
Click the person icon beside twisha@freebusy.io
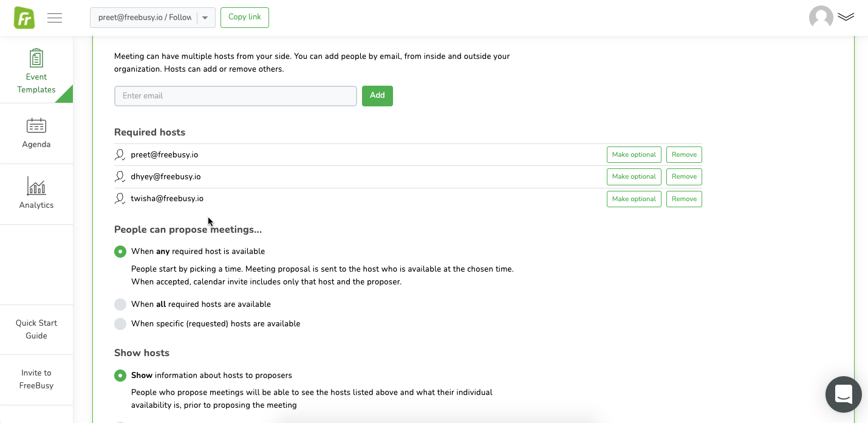click(x=120, y=199)
